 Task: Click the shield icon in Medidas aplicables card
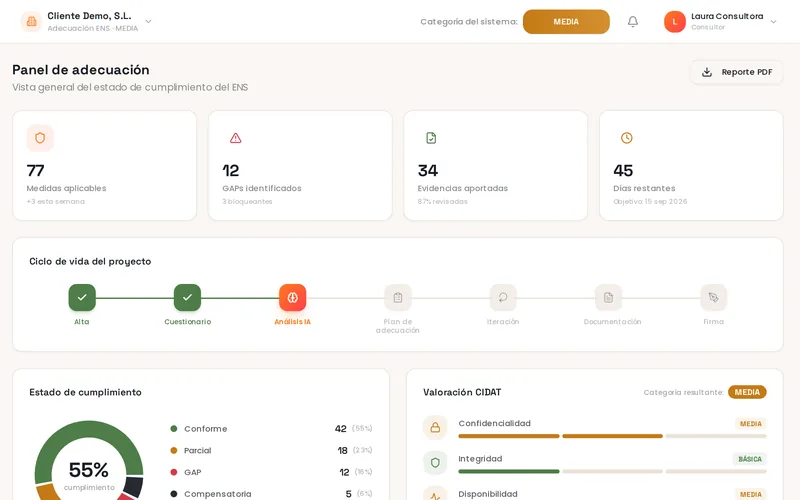pyautogui.click(x=40, y=138)
